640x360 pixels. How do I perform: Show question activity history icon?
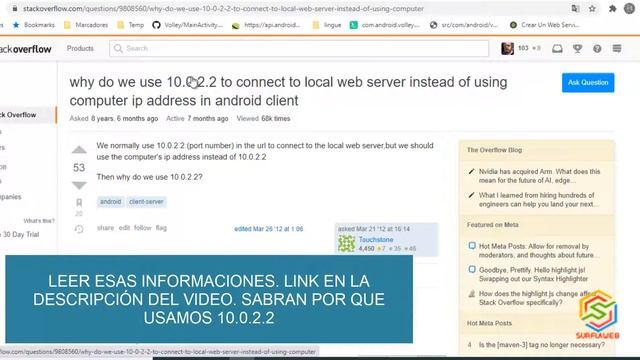tap(79, 229)
